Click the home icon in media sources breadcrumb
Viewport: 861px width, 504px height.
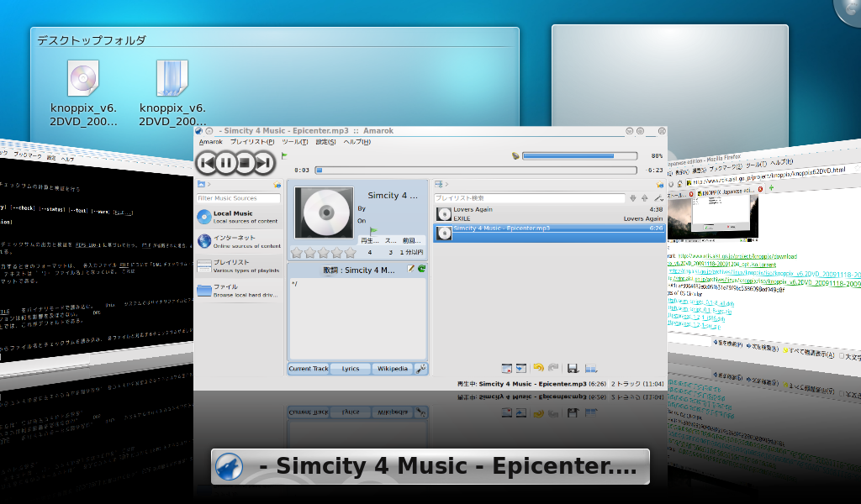(202, 184)
